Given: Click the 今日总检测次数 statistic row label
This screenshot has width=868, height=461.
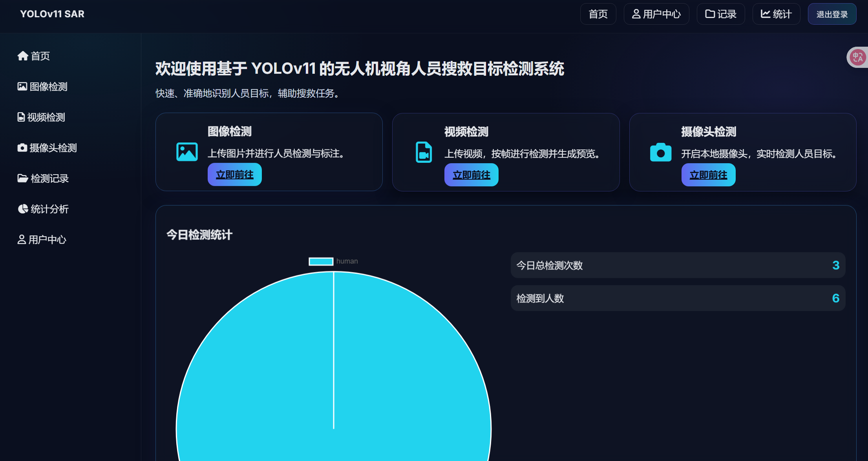Looking at the screenshot, I should [x=550, y=266].
